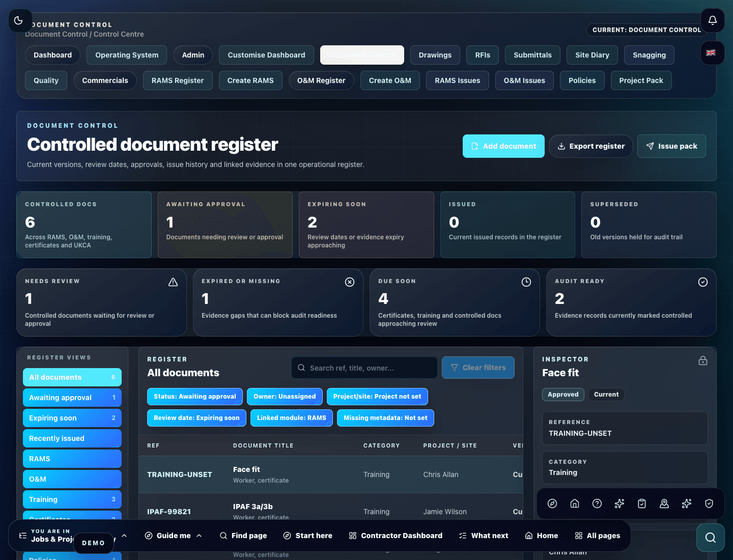Select the IPAF-99821 row reference
The image size is (733, 560).
(169, 512)
